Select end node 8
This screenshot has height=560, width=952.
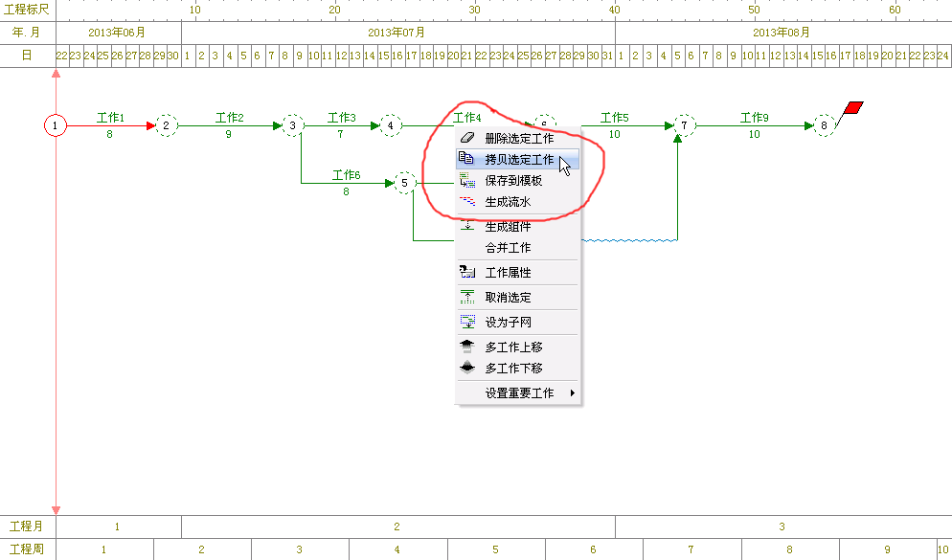(824, 125)
